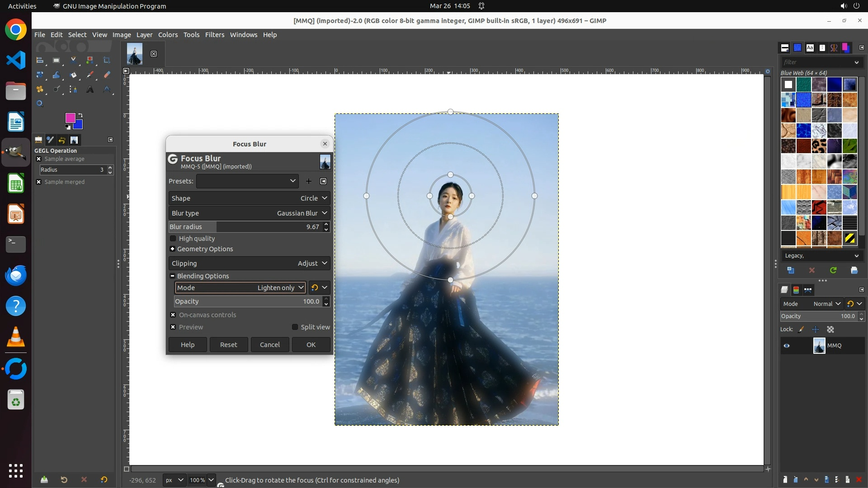Click the Reset button
Image resolution: width=868 pixels, height=488 pixels.
pos(228,345)
